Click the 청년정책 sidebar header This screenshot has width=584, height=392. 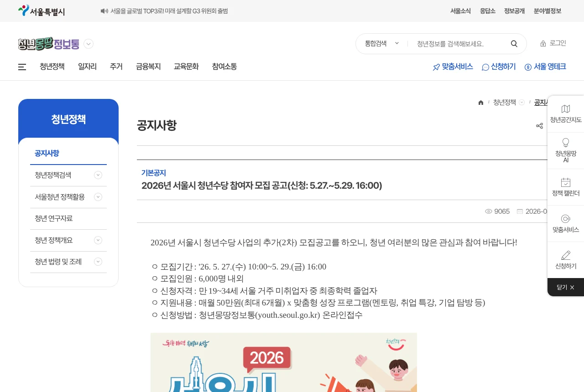coord(68,119)
